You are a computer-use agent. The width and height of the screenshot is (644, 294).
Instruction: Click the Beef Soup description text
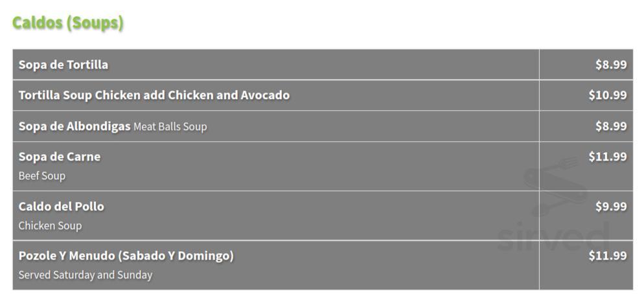coord(42,176)
